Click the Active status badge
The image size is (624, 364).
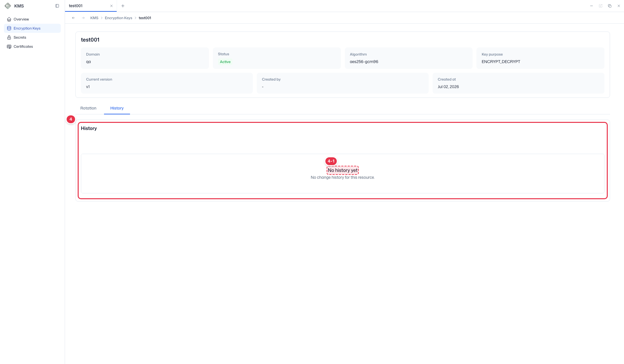point(225,62)
